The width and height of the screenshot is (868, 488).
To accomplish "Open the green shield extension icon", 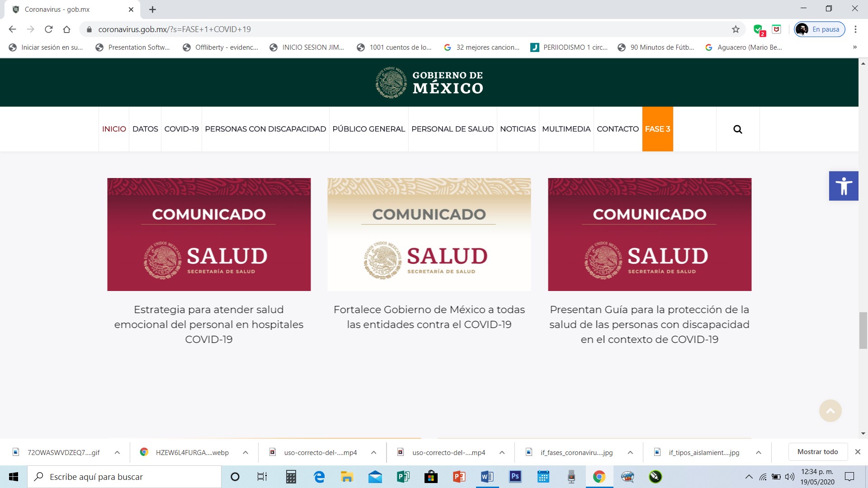I will pos(759,30).
